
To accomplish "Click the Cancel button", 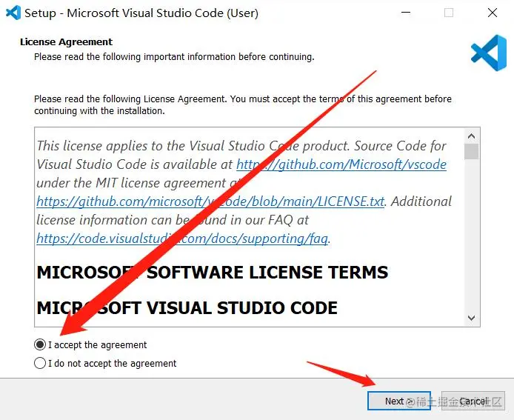I will click(473, 401).
